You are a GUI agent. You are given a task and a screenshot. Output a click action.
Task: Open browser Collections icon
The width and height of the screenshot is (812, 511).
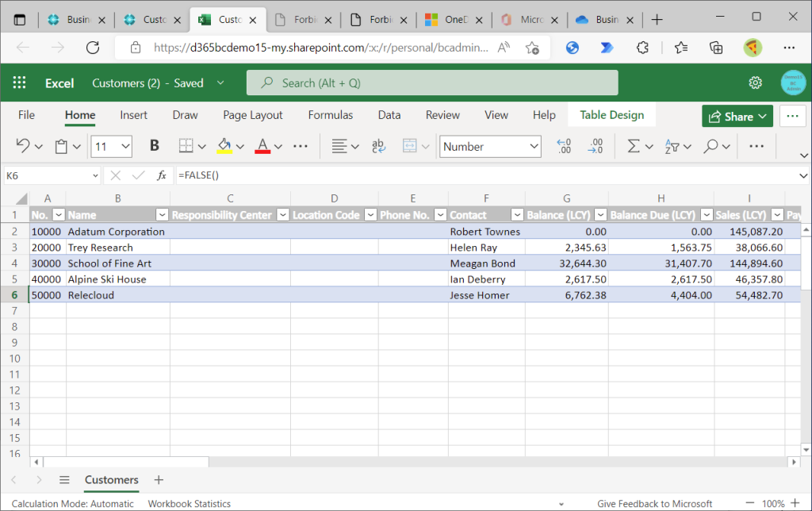[x=716, y=48]
